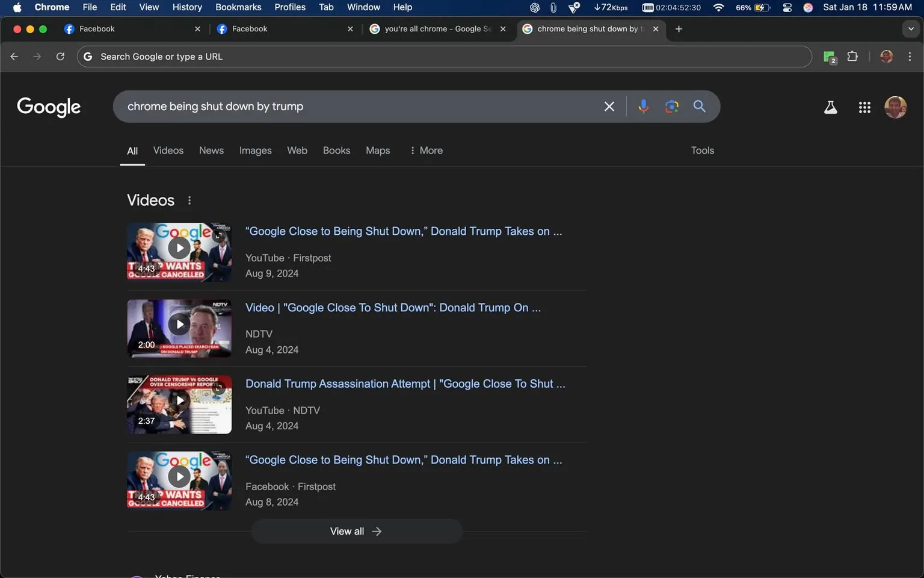Play the Firstpost video thumbnail
Screen dimensions: 924x578
pyautogui.click(x=179, y=247)
